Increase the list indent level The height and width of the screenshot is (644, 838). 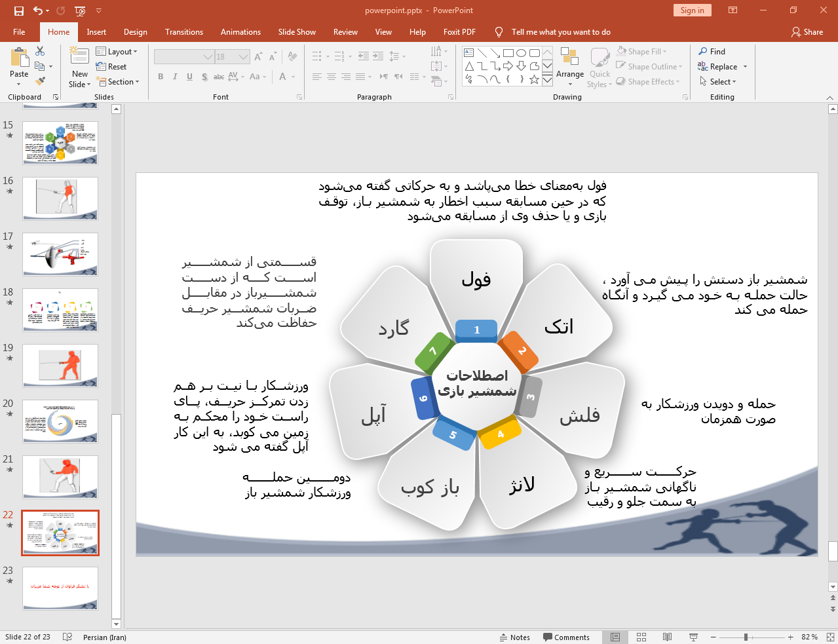click(378, 57)
